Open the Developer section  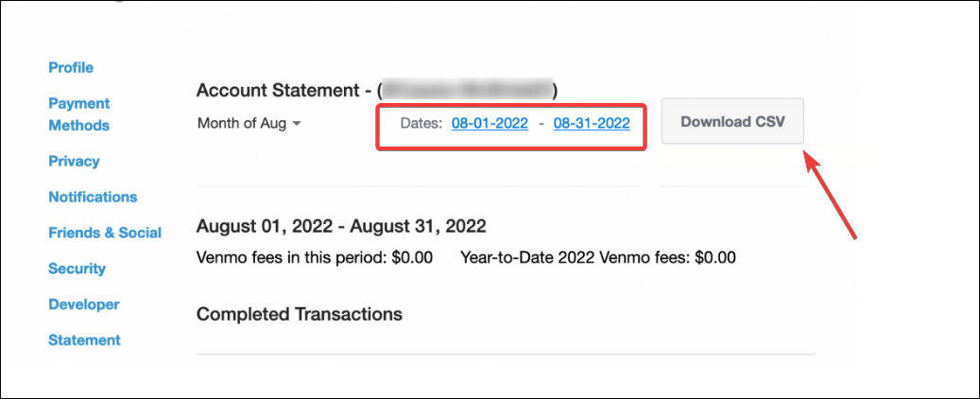[84, 304]
